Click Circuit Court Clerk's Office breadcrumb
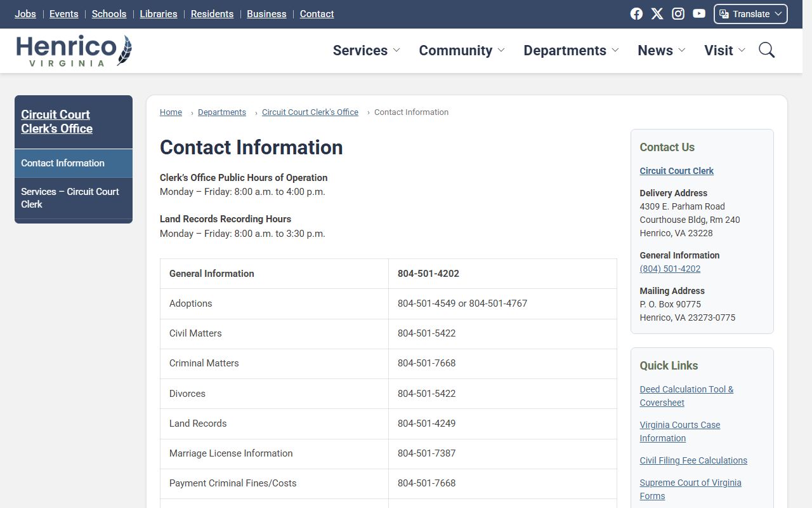This screenshot has width=812, height=508. click(310, 112)
